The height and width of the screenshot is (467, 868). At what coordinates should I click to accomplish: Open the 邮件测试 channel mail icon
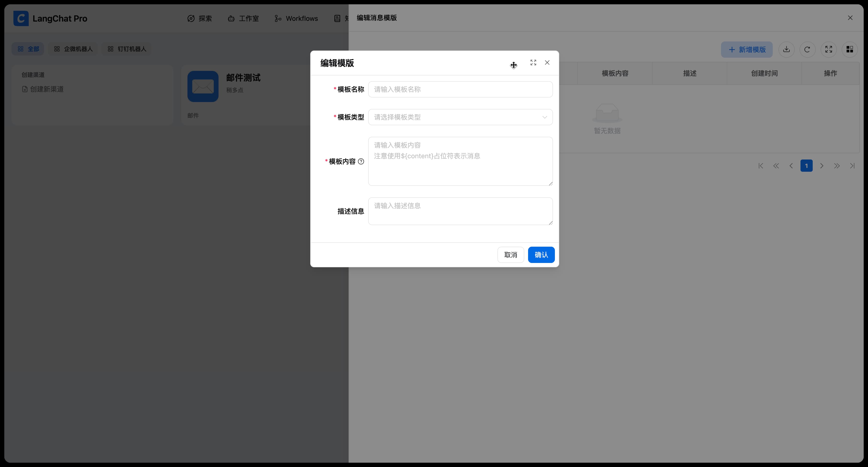[x=203, y=86]
